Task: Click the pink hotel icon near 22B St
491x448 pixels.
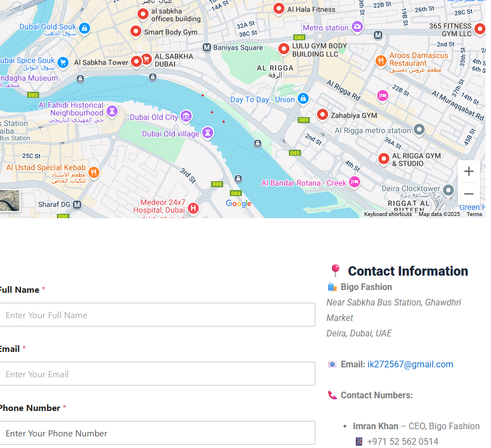Action: (383, 96)
